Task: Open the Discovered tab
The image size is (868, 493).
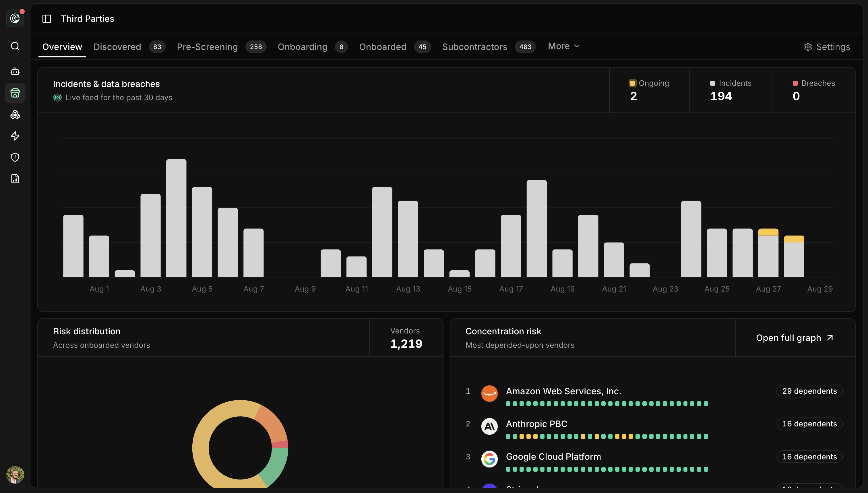Action: pyautogui.click(x=129, y=47)
